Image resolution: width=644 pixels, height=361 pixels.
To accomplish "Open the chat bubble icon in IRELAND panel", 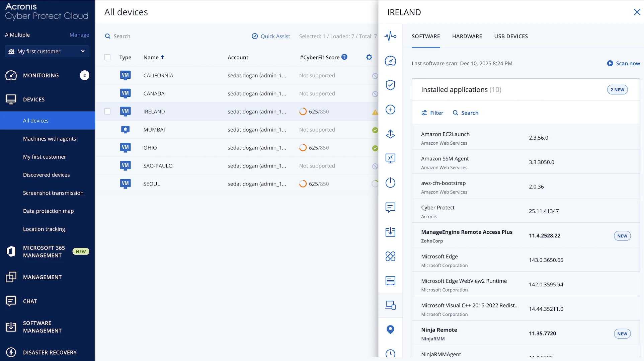I will pos(390,207).
